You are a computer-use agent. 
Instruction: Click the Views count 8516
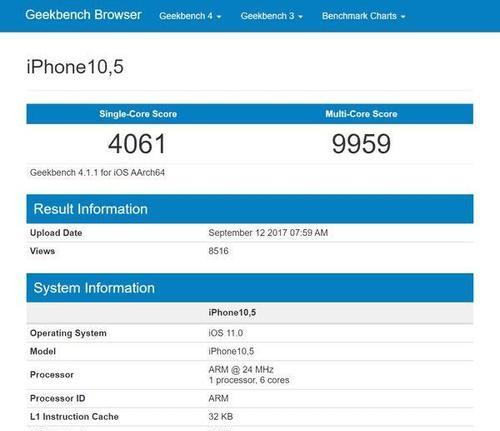(x=218, y=251)
